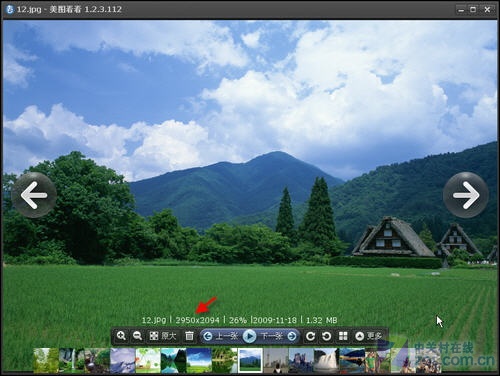Click the large right arrow overlay
The height and width of the screenshot is (376, 500).
point(466,195)
